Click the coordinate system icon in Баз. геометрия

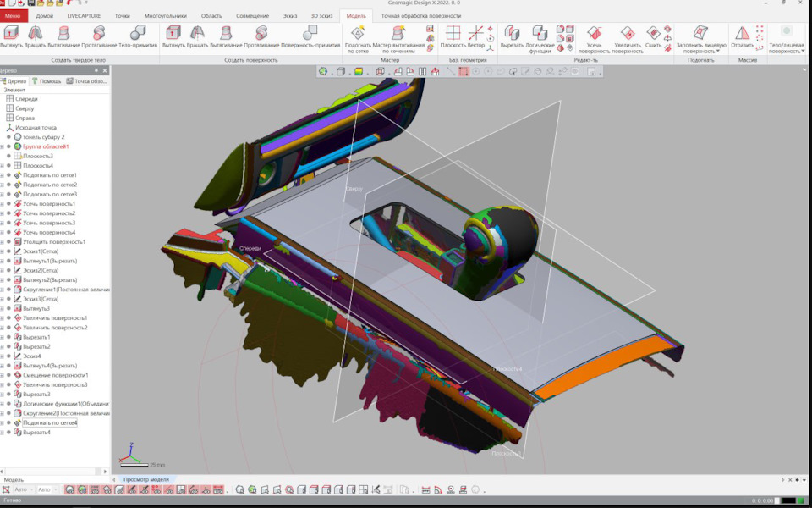coord(490,48)
